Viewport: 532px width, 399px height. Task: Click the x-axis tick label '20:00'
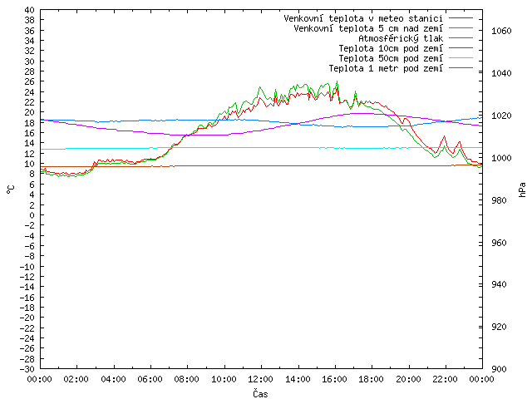408,379
